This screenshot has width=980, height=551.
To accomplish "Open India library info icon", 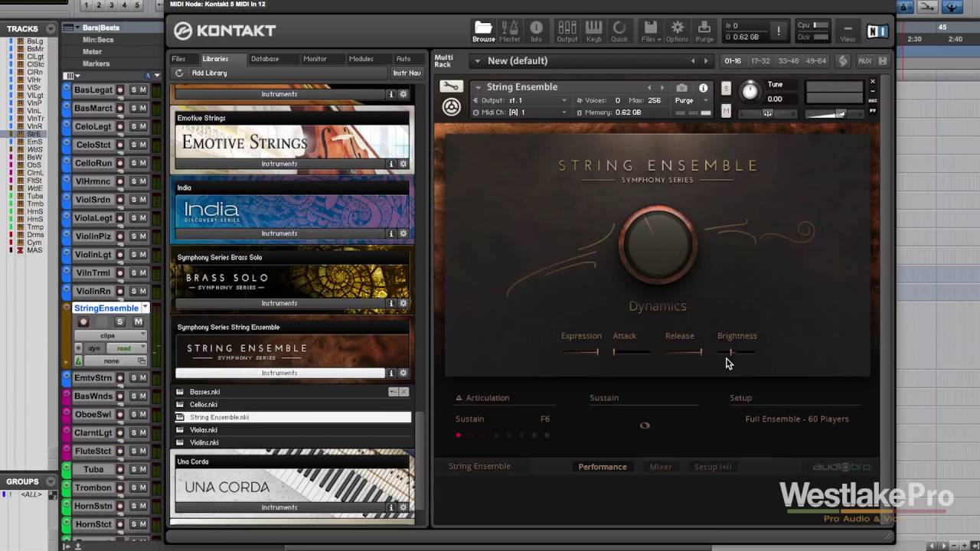I will click(390, 233).
